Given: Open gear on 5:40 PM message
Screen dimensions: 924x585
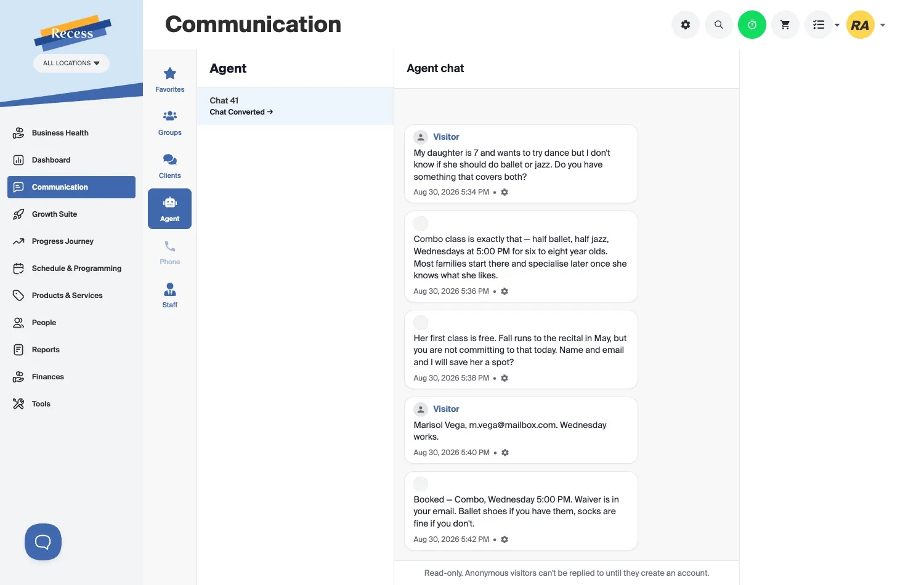Looking at the screenshot, I should (505, 453).
